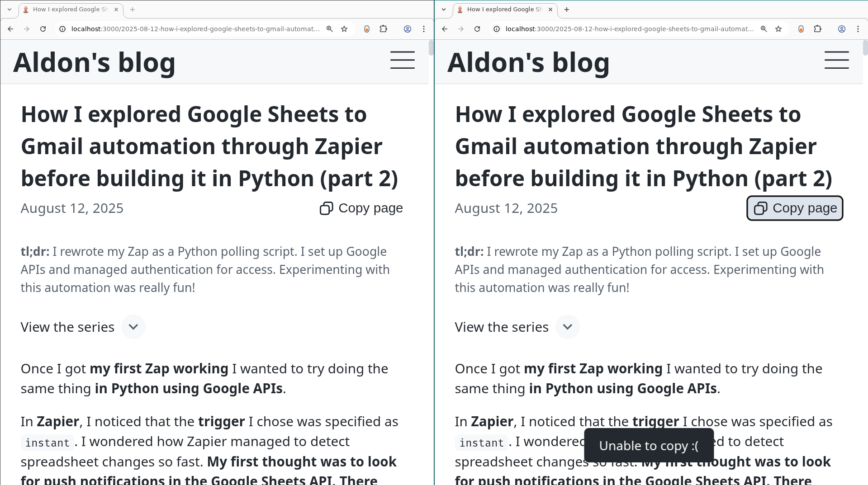
Task: Click the copy page icon beside the date
Action: click(326, 208)
